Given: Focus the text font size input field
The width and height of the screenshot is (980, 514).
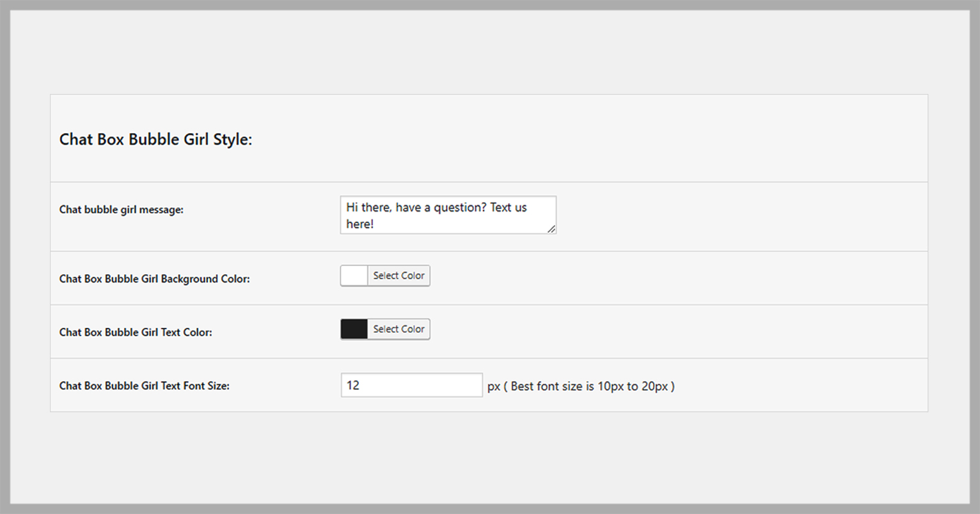Looking at the screenshot, I should (412, 385).
